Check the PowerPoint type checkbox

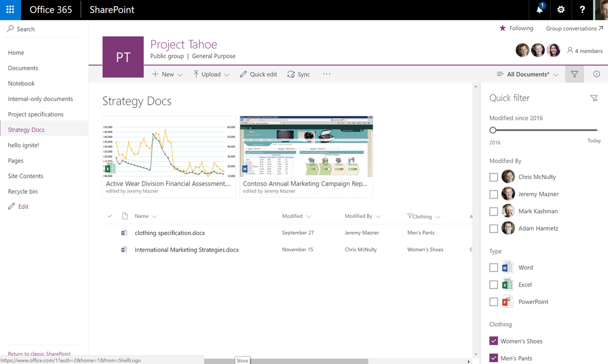point(493,301)
